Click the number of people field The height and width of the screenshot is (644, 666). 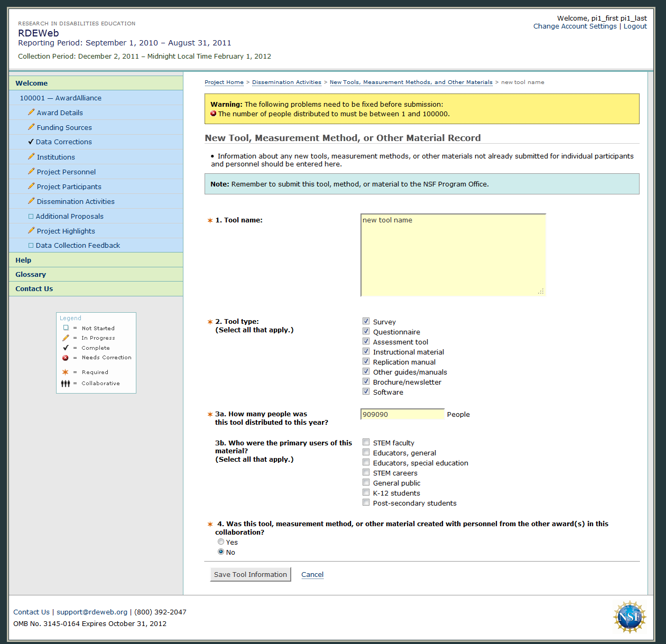pyautogui.click(x=402, y=414)
